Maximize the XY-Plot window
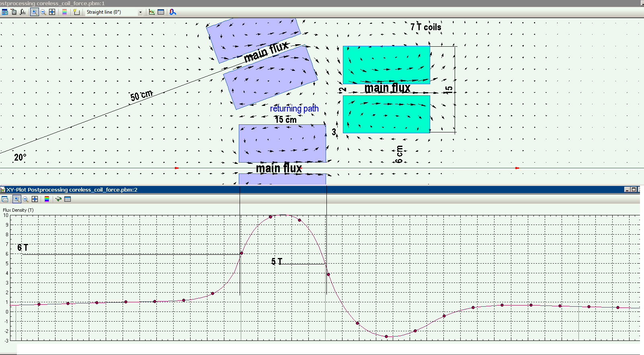This screenshot has height=355, width=644. point(634,190)
